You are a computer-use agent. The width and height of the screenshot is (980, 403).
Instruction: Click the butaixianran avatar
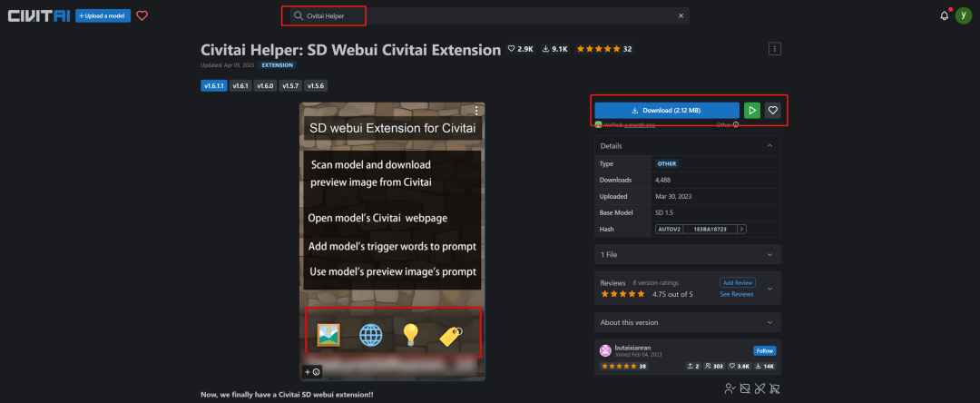[605, 350]
